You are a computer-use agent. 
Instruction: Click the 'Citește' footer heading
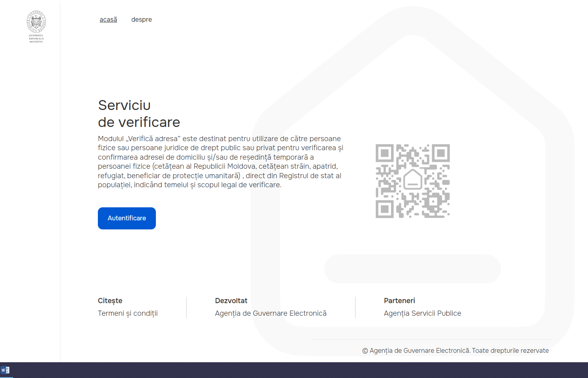(110, 301)
